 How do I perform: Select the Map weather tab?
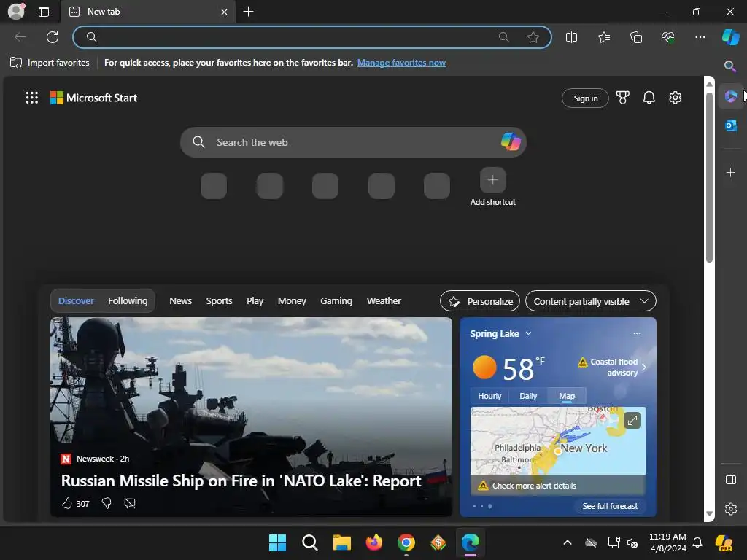pos(566,396)
